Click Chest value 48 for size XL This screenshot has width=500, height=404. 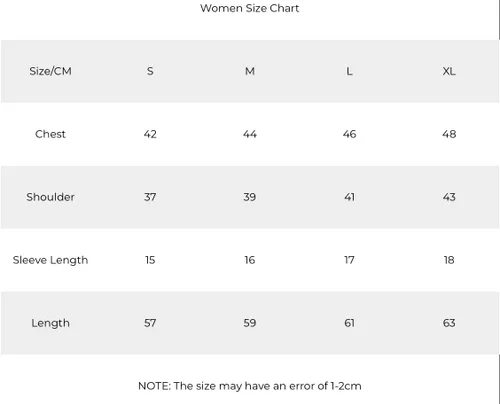click(x=449, y=134)
